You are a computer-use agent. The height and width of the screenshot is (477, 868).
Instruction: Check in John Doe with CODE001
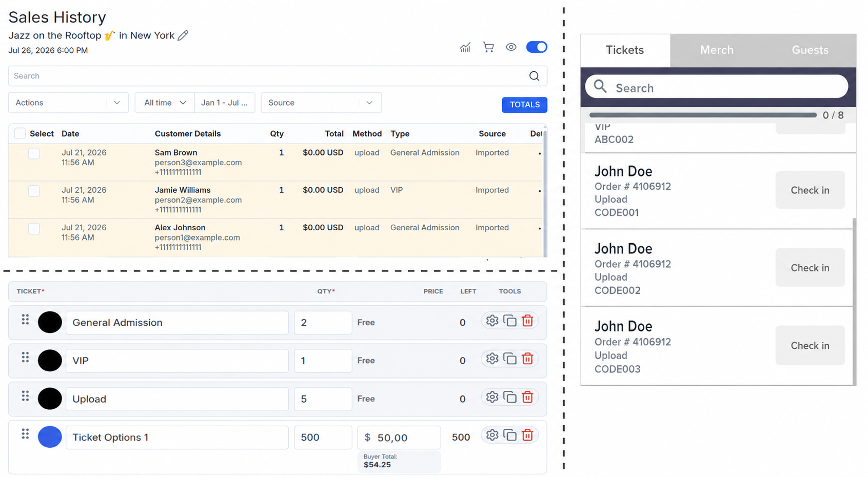point(810,190)
